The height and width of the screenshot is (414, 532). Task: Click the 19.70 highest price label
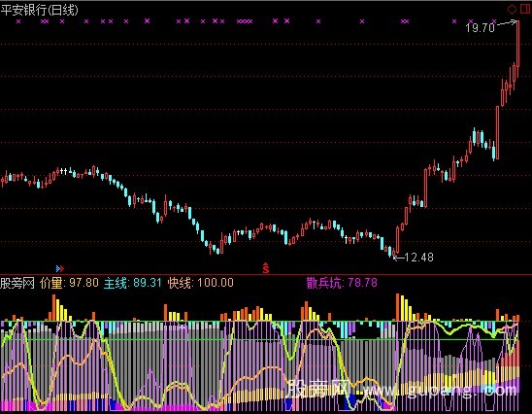coord(481,28)
